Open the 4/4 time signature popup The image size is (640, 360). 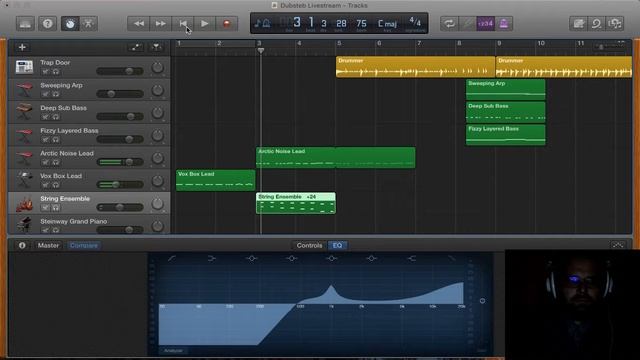tap(415, 22)
